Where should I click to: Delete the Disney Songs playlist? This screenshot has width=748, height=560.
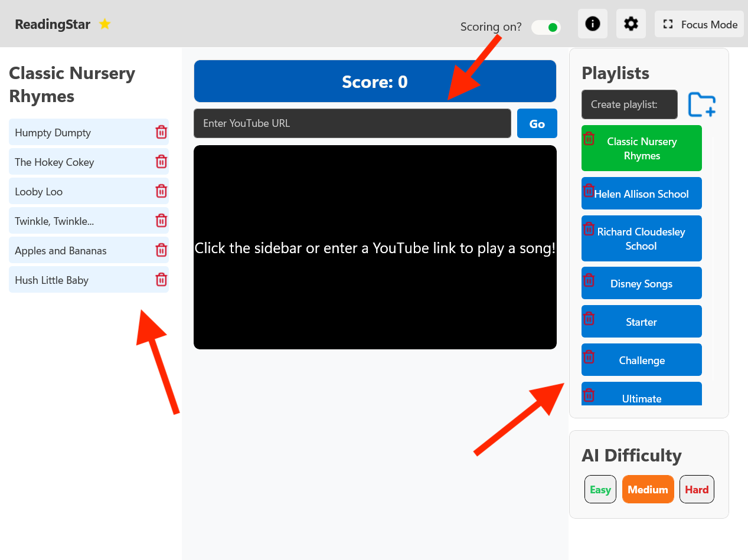pos(589,280)
